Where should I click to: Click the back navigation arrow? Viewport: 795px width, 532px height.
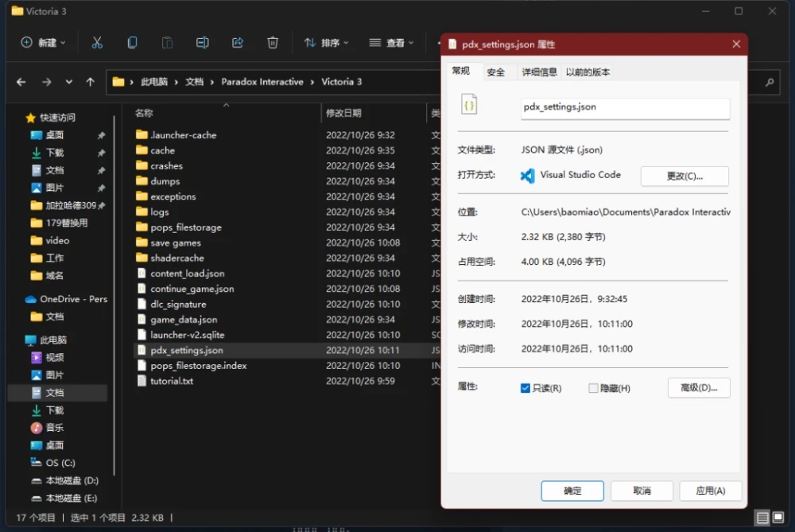tap(21, 82)
